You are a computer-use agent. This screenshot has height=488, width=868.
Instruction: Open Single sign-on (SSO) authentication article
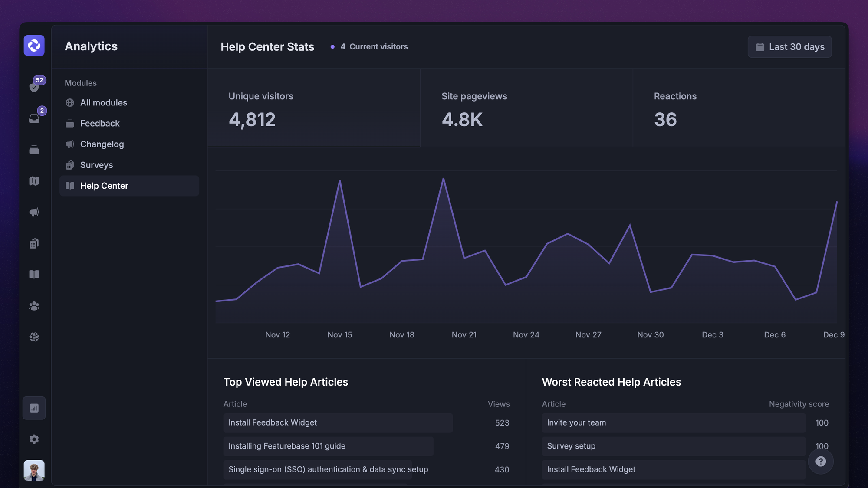[328, 470]
